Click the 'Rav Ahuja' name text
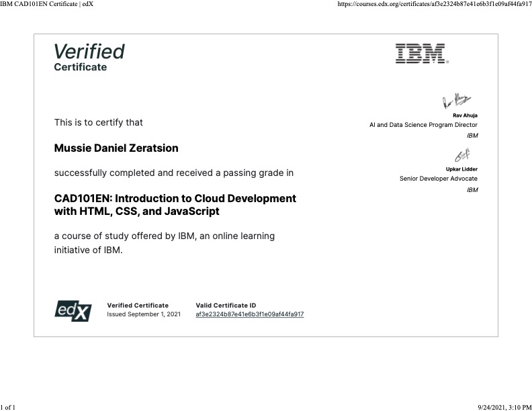Screen dimensions: 532x411 coord(465,116)
